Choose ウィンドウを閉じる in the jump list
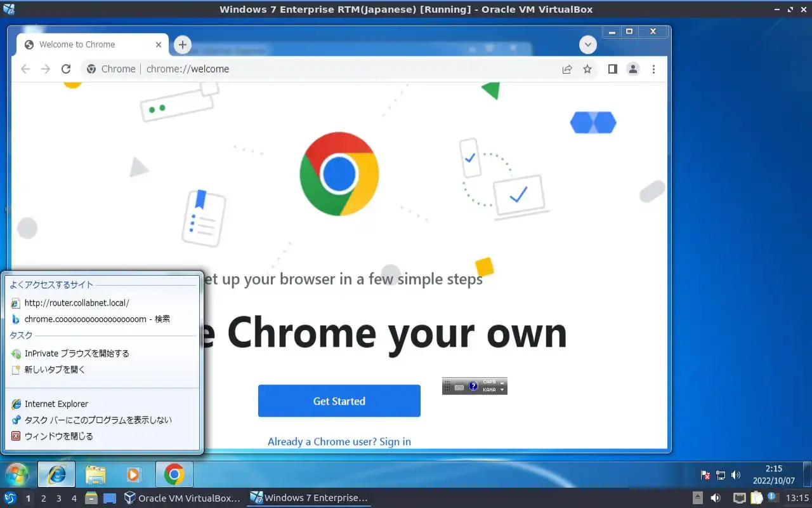 (102, 436)
